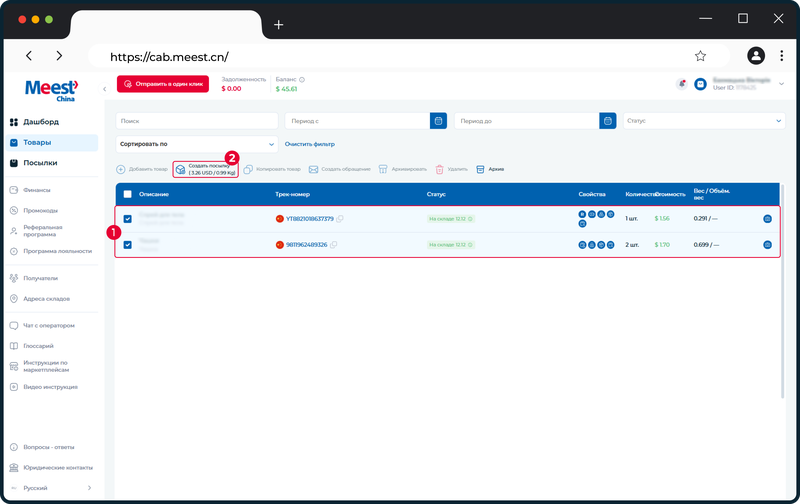Click На складе 12.12 status in the $ 1.70 row

click(x=451, y=245)
